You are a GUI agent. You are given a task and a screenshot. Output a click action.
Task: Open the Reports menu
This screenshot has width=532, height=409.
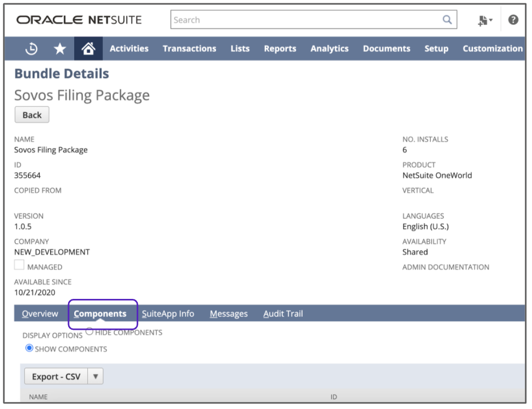pyautogui.click(x=279, y=49)
